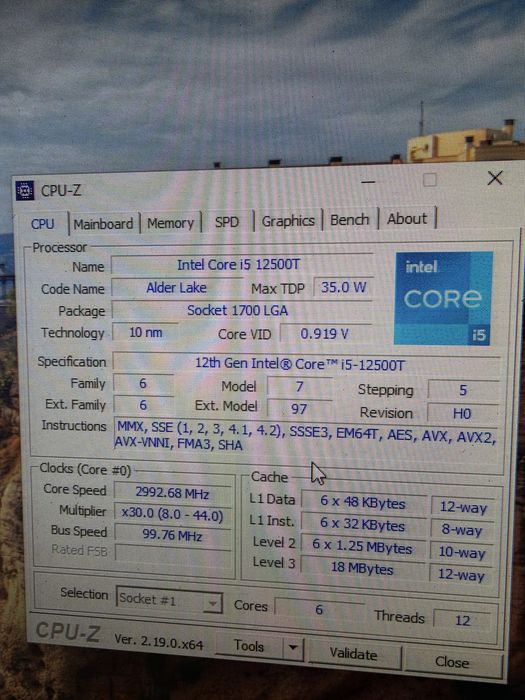
Task: Click the Tools button
Action: (x=249, y=646)
